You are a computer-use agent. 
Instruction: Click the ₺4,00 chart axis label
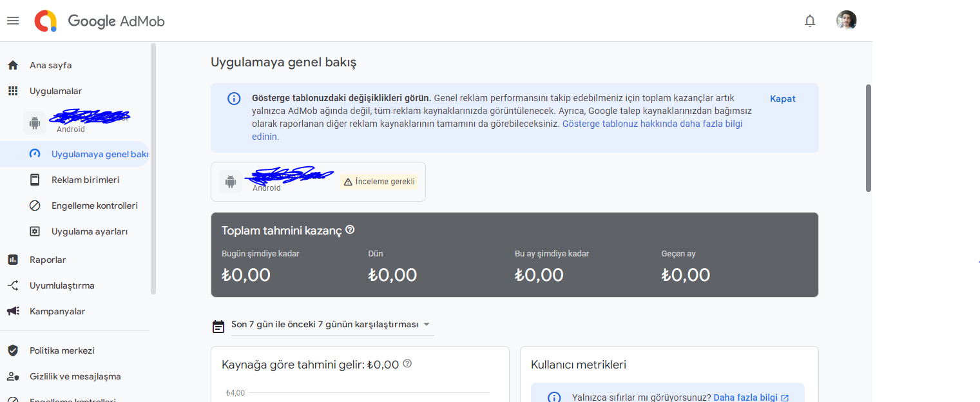click(x=235, y=393)
